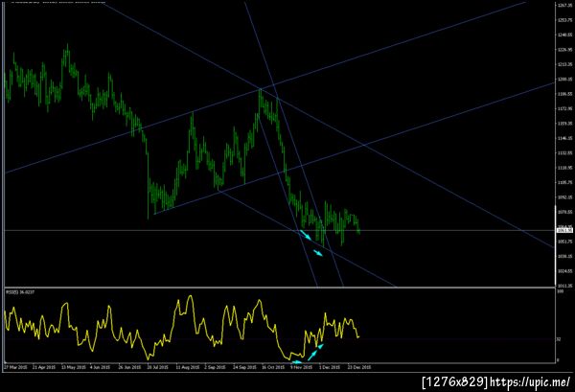Select the yellow RSI indicator line
Image resolution: width=575 pixels, height=392 pixels.
[x=181, y=328]
